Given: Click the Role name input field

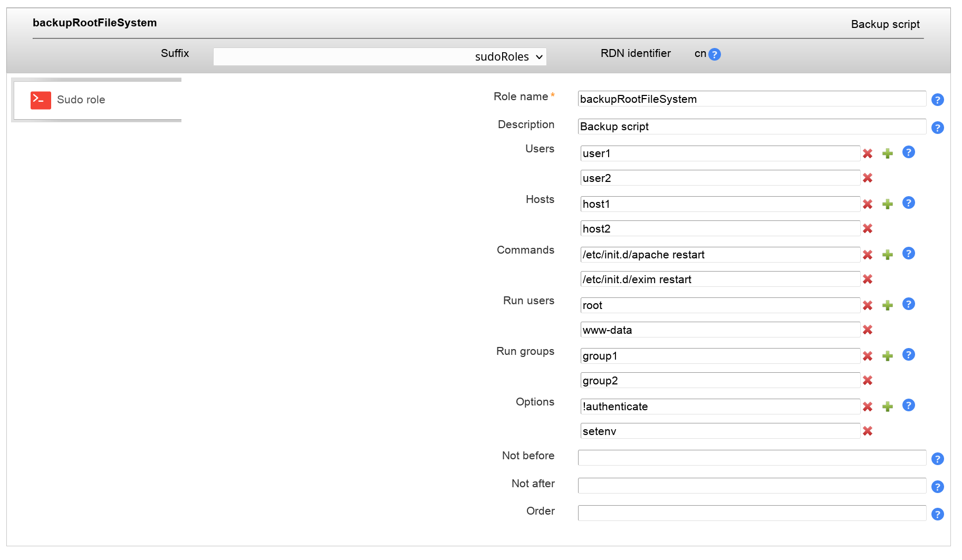Looking at the screenshot, I should pos(752,99).
